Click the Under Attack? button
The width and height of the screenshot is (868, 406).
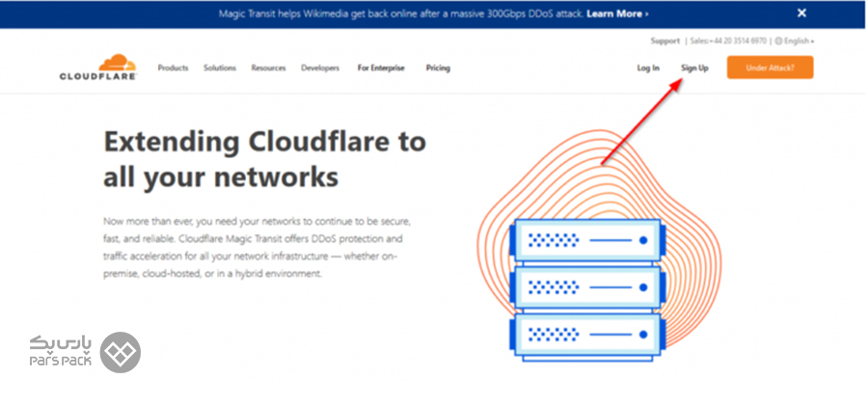click(770, 68)
